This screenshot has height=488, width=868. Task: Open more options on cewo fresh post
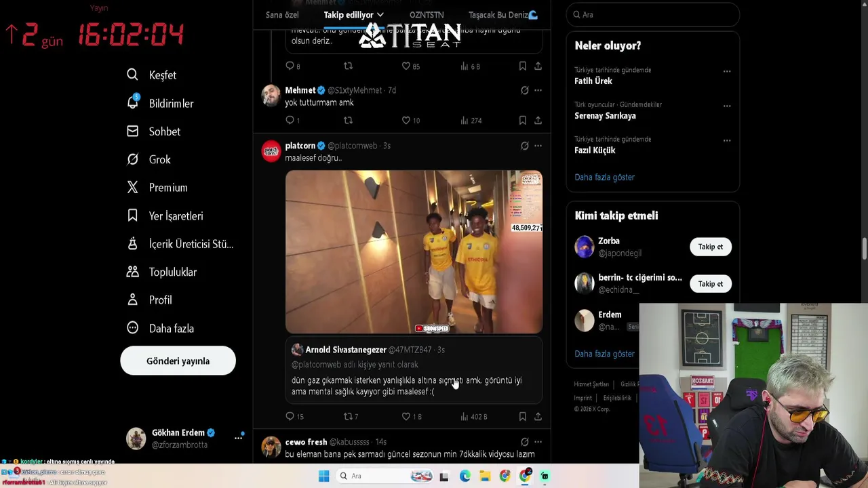(x=538, y=442)
